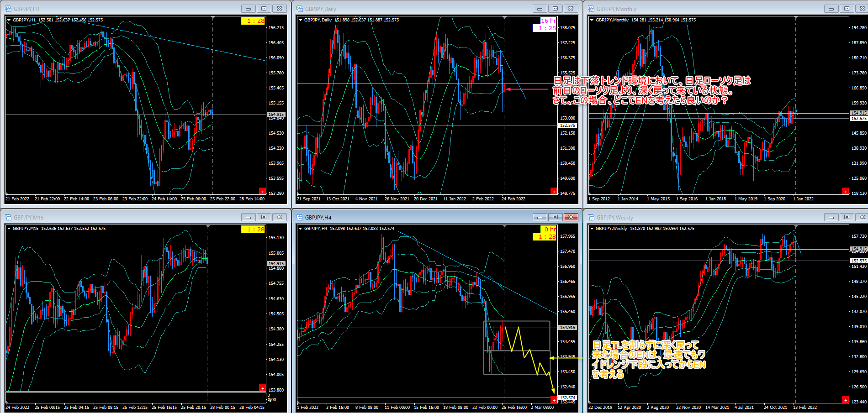Select the 152.574 price label on H4 axis
Screen dimensions: 868x413
[567, 398]
